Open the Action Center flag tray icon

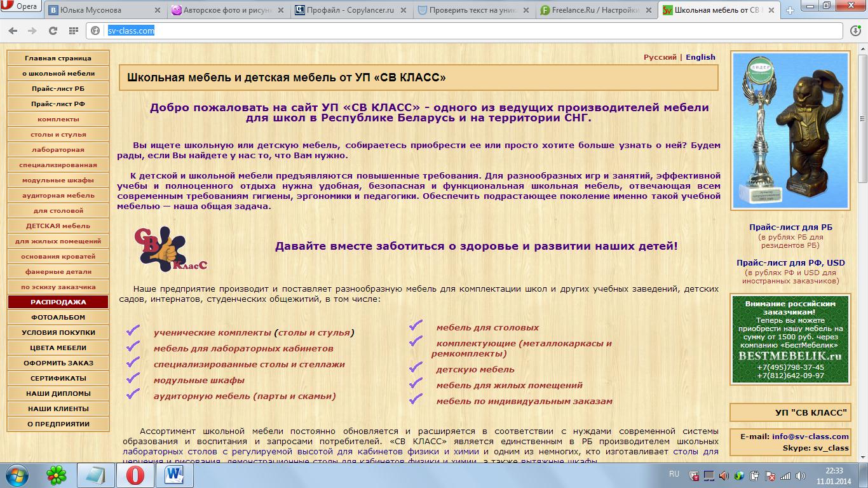(x=770, y=475)
